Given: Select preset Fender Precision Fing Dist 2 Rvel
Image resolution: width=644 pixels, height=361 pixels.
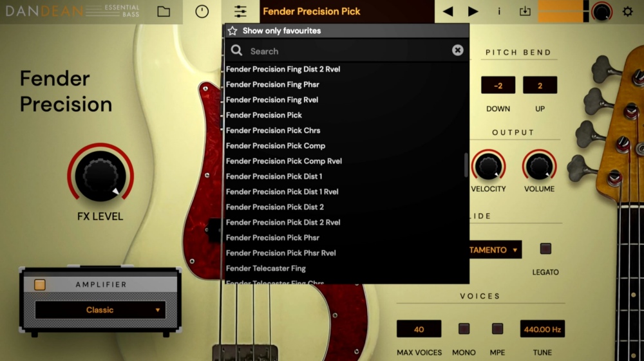Looking at the screenshot, I should click(x=283, y=69).
